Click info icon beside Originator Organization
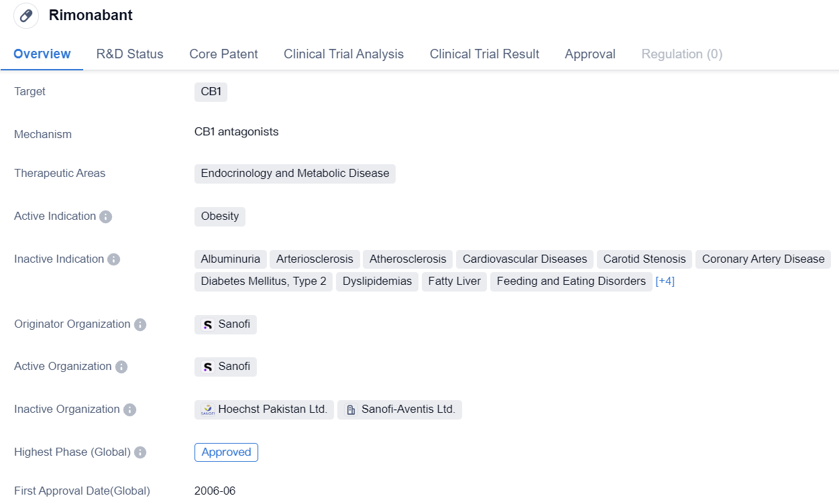Viewport: 839px width, 504px height. coord(139,324)
